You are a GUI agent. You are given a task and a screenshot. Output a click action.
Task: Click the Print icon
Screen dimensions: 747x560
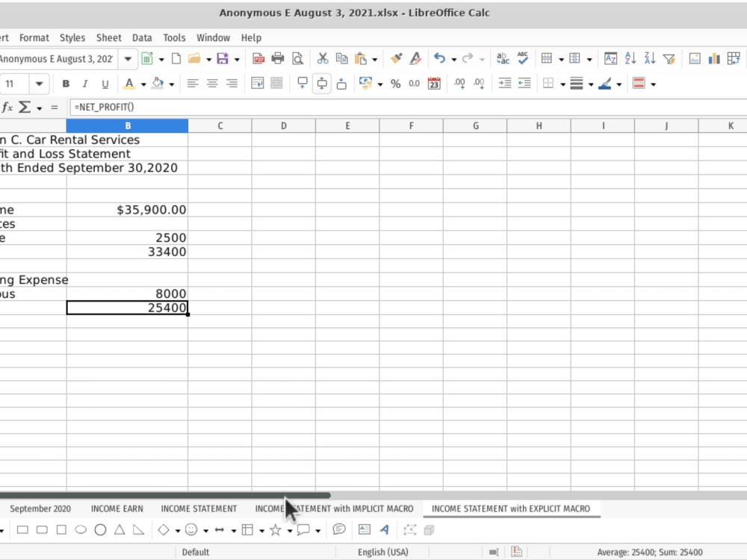point(278,59)
